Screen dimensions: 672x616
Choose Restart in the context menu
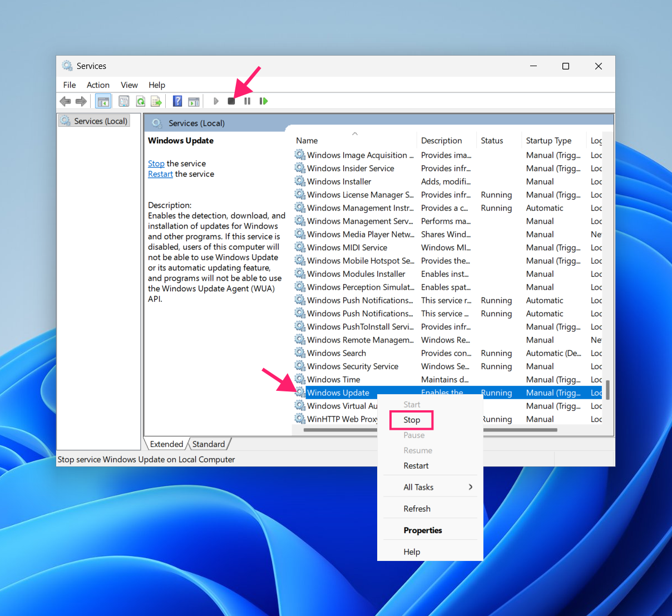(416, 466)
